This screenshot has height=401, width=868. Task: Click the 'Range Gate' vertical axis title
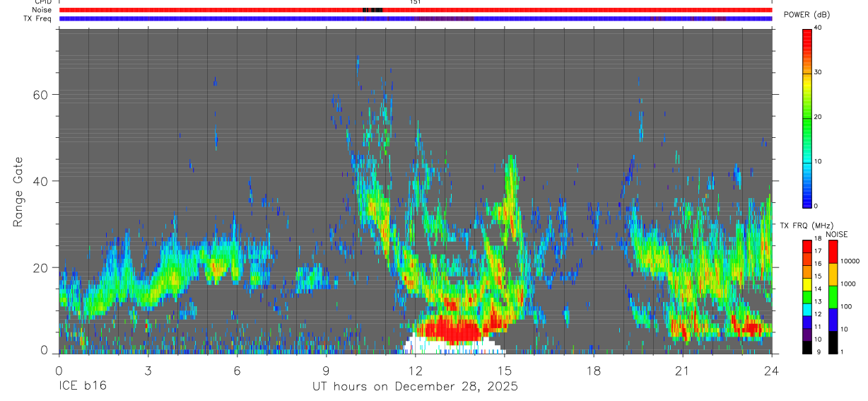click(x=18, y=192)
